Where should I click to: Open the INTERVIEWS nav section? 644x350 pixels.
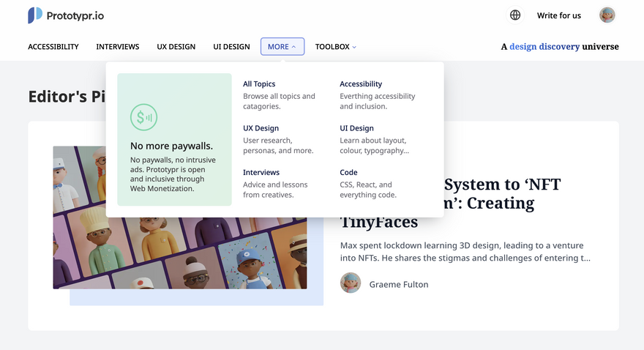point(117,47)
